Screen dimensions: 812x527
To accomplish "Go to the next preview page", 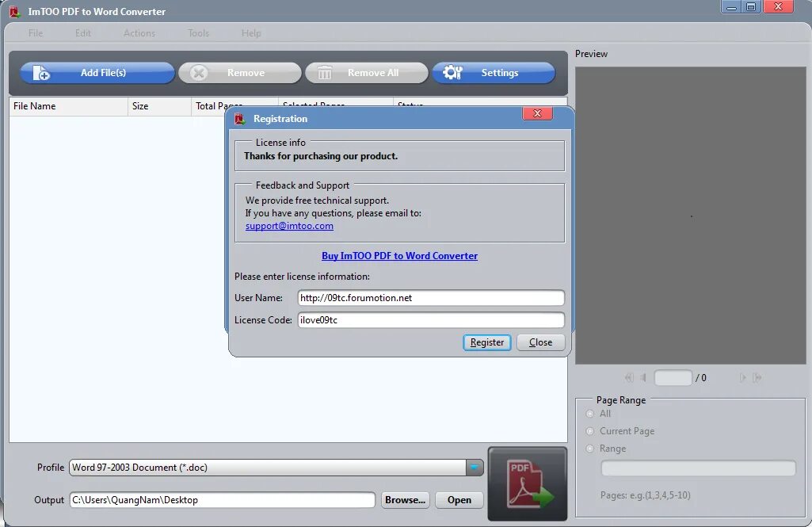I will tap(742, 378).
